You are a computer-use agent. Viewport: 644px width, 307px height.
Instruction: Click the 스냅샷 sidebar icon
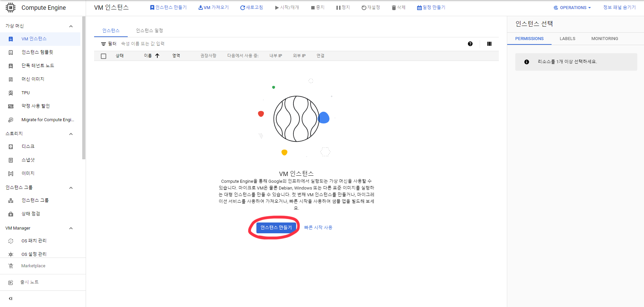11,160
